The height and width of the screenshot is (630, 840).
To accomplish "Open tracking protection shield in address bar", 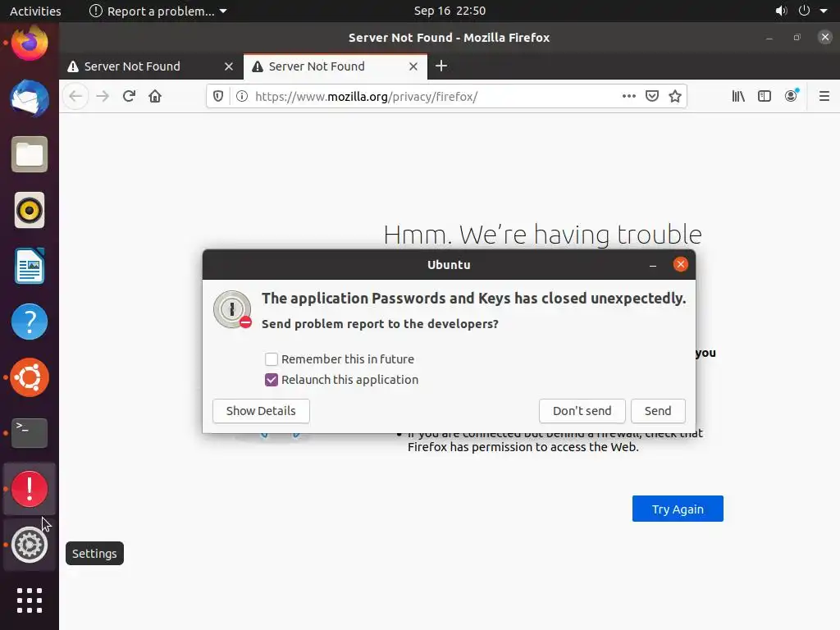I will tap(218, 97).
